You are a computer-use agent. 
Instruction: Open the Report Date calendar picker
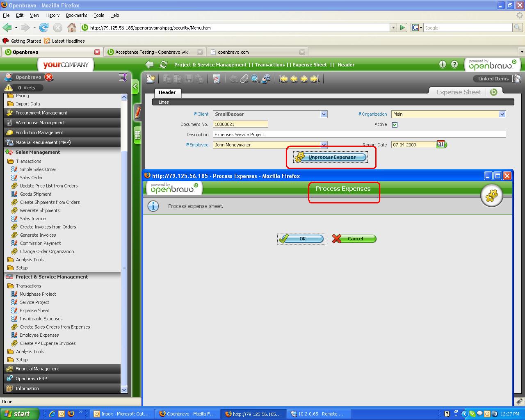441,144
